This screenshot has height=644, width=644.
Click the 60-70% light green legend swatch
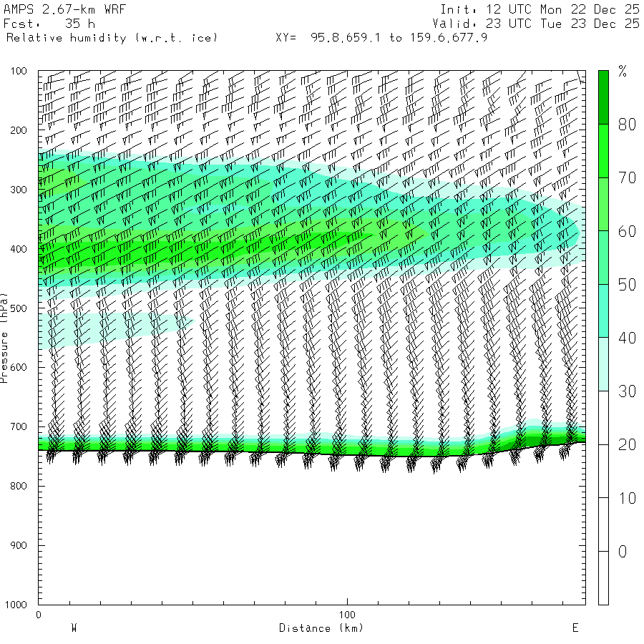603,204
